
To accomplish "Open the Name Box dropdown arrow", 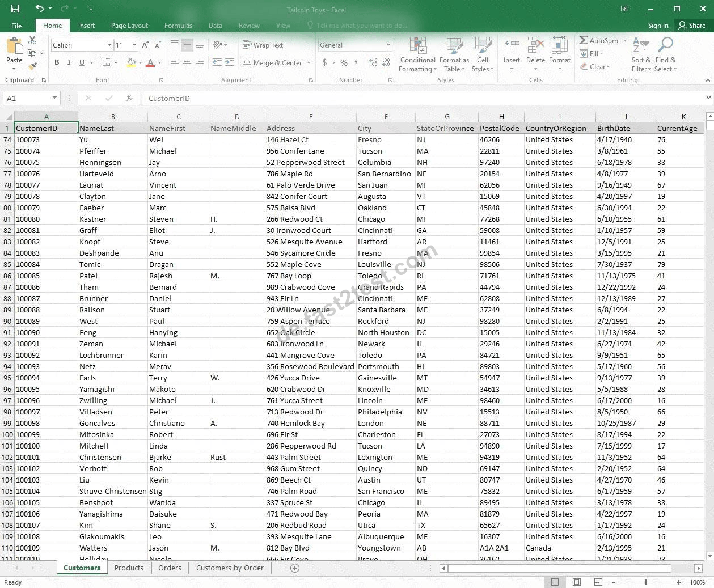I will [x=54, y=98].
